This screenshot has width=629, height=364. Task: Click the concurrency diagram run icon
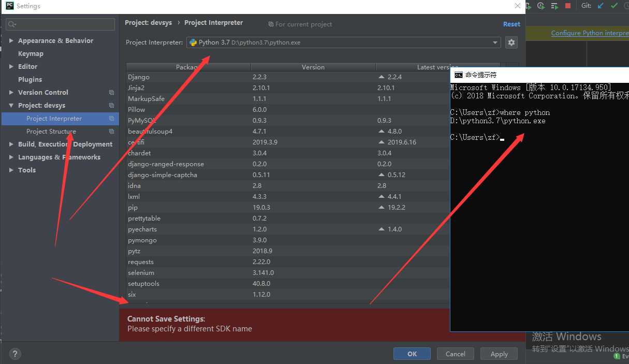tap(554, 6)
